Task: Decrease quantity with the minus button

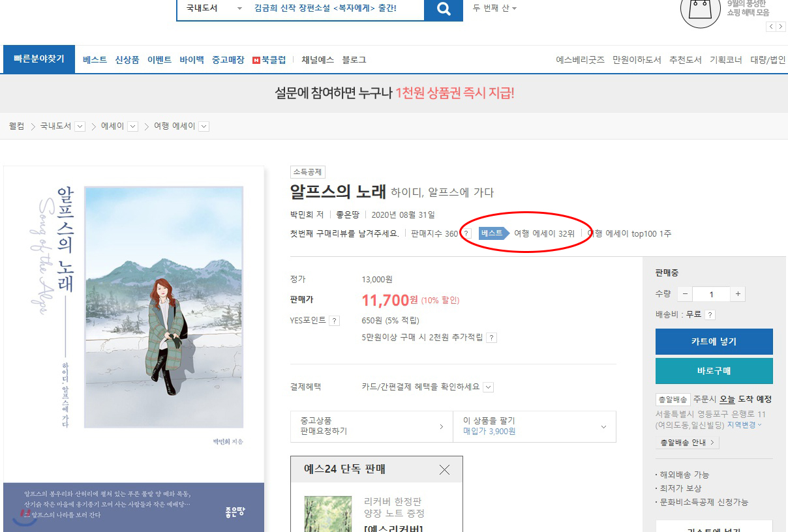Action: 685,294
